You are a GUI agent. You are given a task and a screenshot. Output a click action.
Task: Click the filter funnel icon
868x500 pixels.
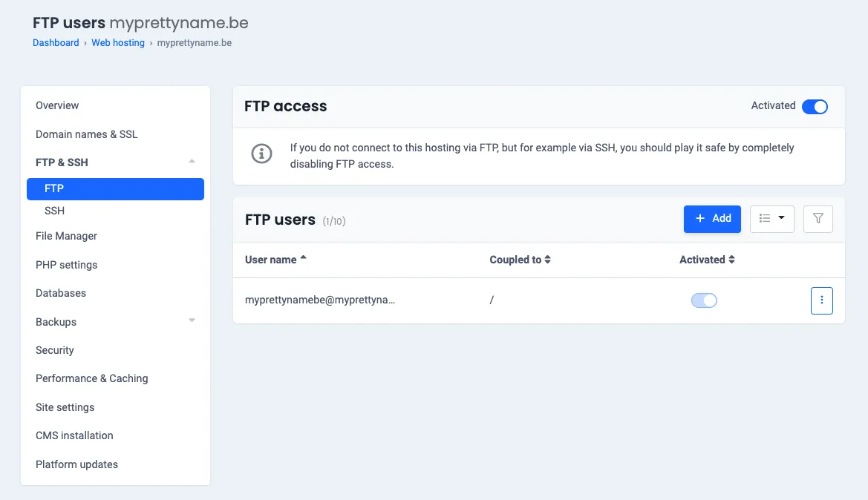818,219
